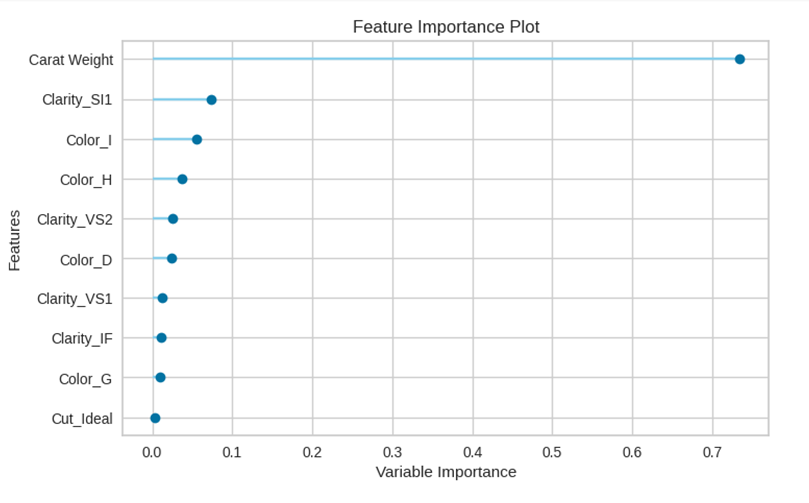Viewport: 809px width, 503px height.
Task: Click the Clarity_SI1 lollipop dot
Action: click(x=211, y=100)
